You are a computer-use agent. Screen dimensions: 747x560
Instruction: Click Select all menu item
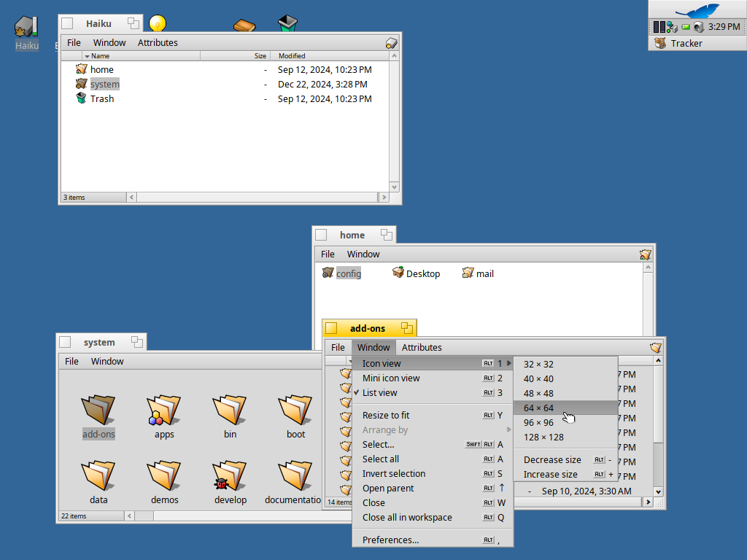433,459
